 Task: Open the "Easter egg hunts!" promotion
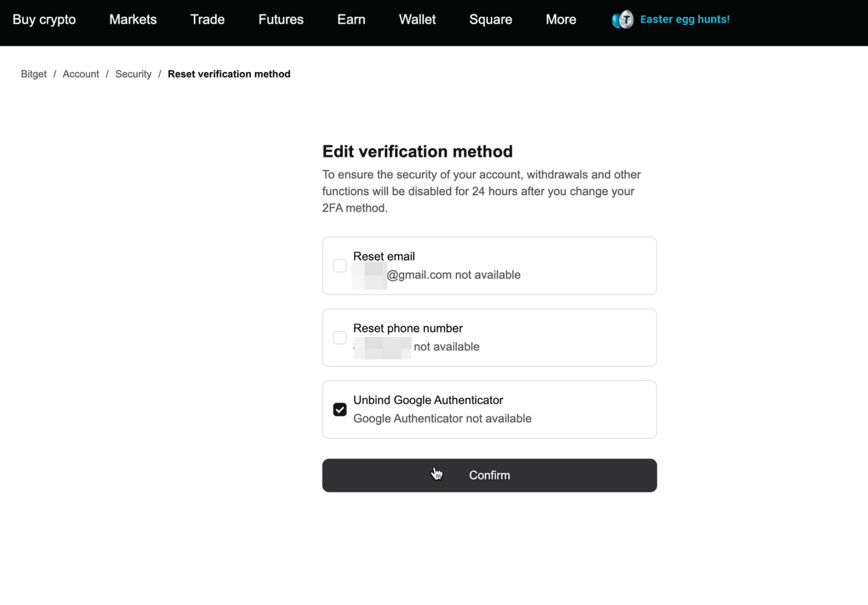coord(684,20)
